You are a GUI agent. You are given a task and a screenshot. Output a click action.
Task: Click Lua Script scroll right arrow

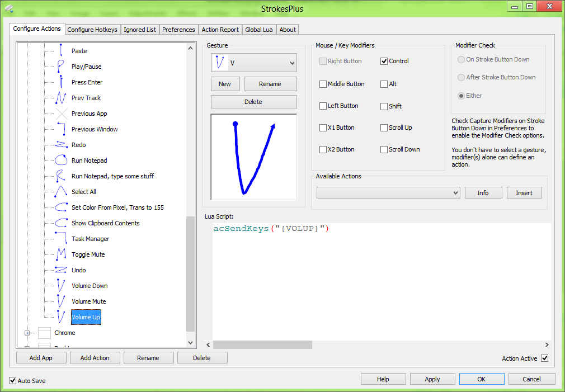coord(547,345)
